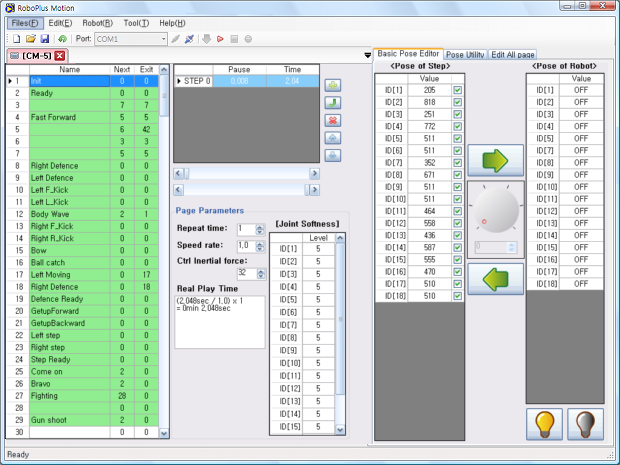Image resolution: width=620 pixels, height=465 pixels.
Task: Turn torque off with gray light bulb
Action: (585, 423)
